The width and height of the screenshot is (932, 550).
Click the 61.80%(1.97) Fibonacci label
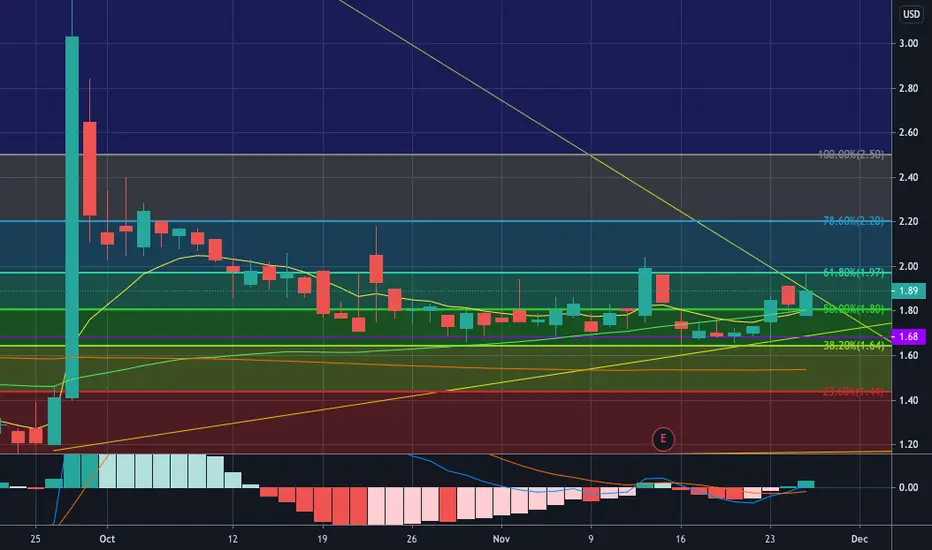[x=853, y=272]
